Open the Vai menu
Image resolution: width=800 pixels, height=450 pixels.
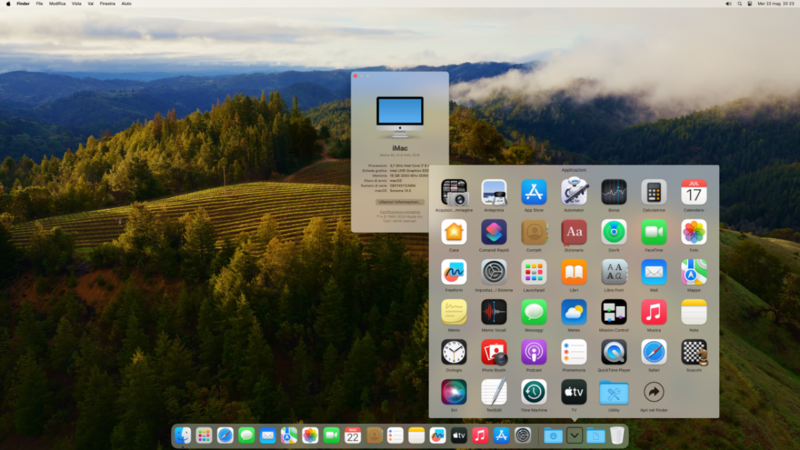click(x=91, y=4)
